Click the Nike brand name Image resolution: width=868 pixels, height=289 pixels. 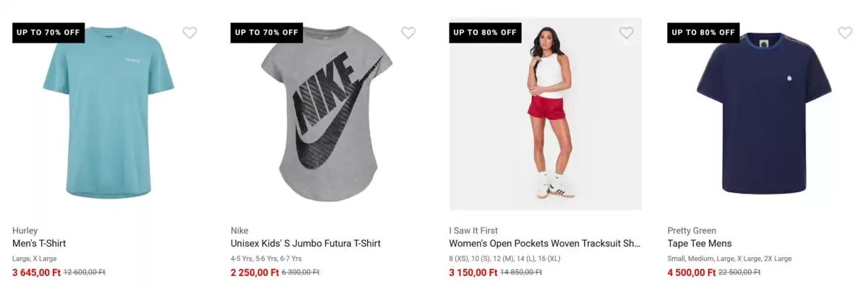tap(239, 230)
